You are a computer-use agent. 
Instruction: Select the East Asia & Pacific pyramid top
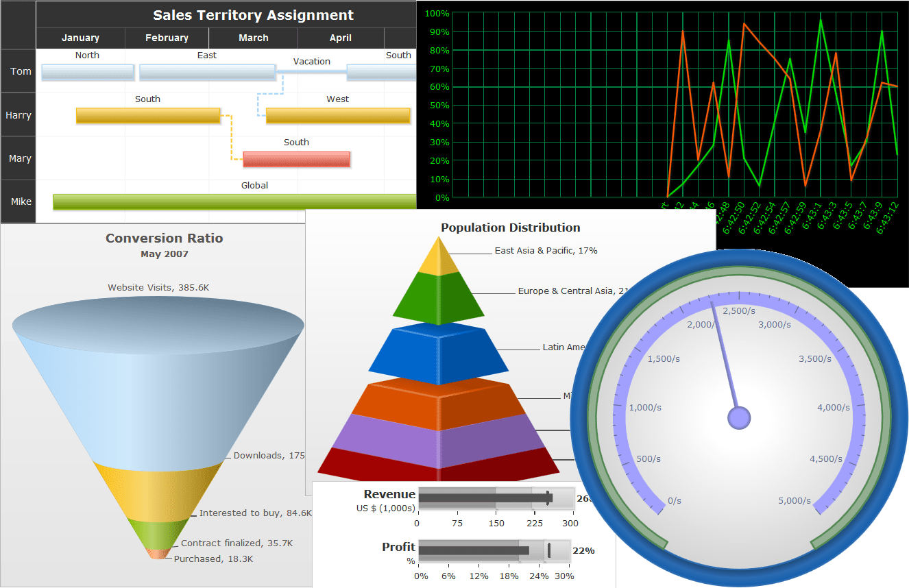(x=438, y=260)
